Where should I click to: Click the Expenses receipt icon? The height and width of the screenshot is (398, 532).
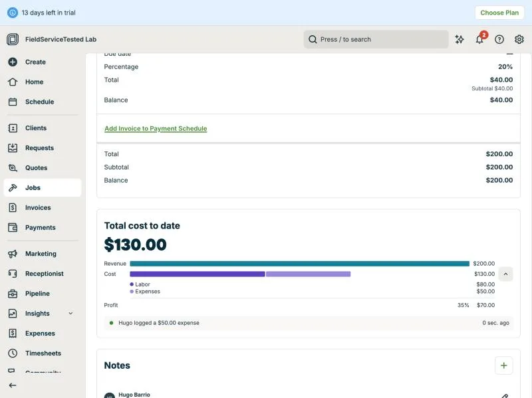[x=13, y=334]
